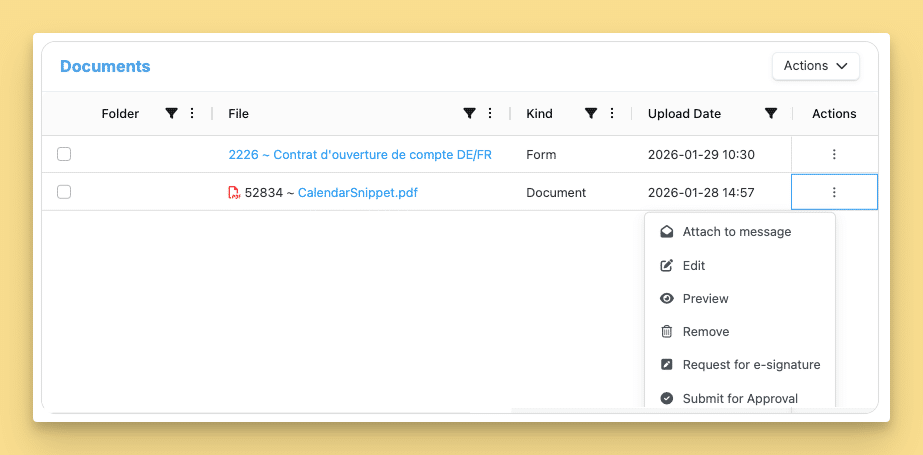Open Folder column three-dot options
Screen dimensions: 923x455
point(191,114)
